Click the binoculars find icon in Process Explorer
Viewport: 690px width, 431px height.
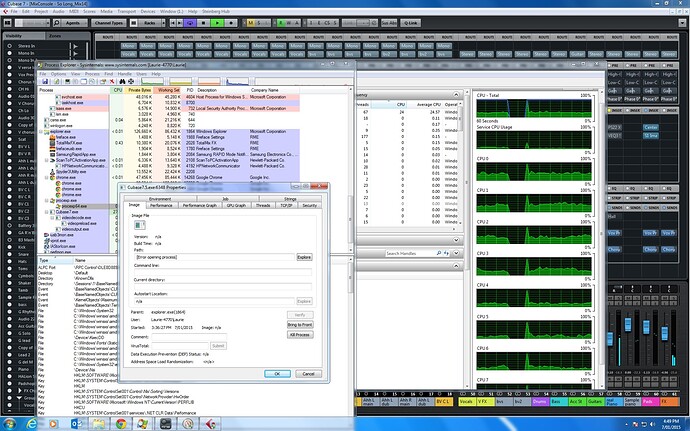[122, 81]
